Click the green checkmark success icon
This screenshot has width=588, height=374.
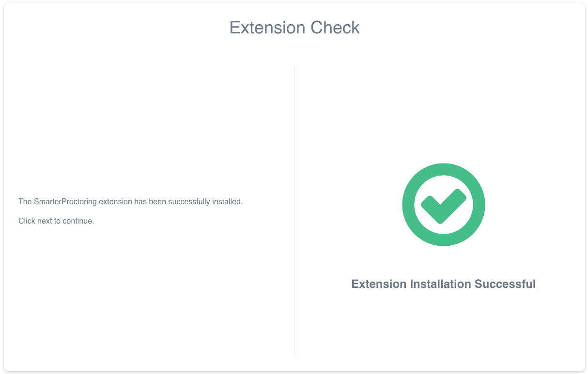443,204
